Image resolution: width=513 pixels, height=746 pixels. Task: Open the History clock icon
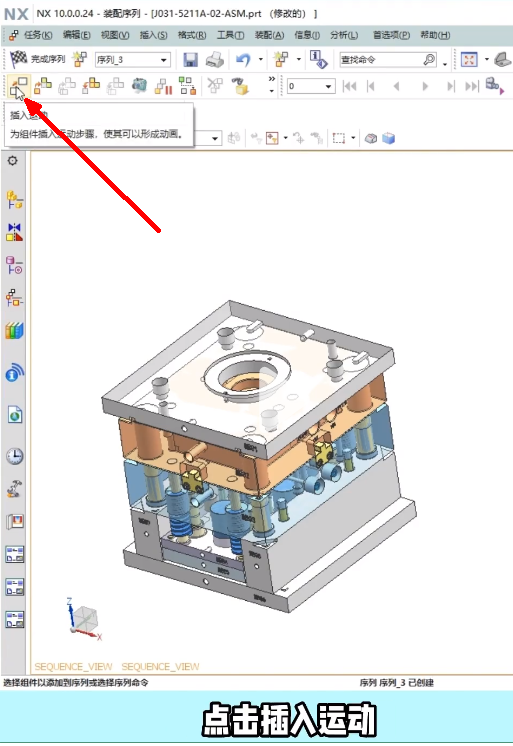point(14,456)
